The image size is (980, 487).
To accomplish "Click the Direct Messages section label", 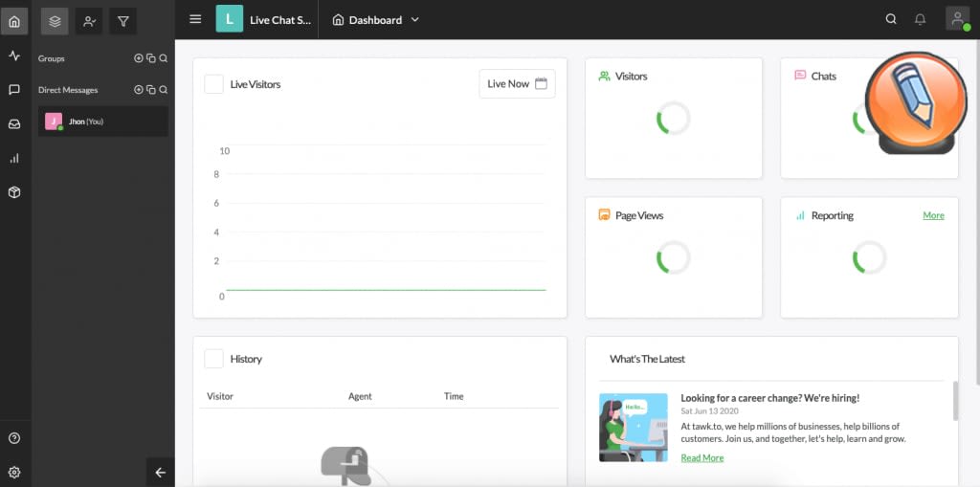I will [x=68, y=89].
